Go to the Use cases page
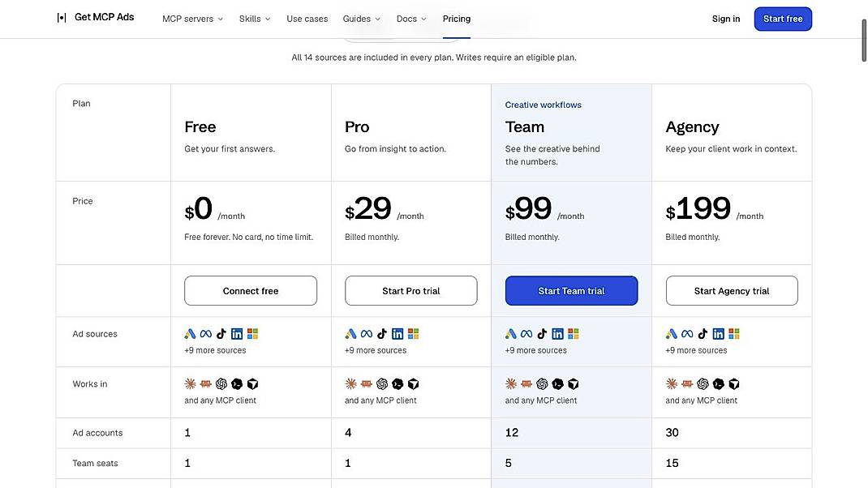868x488 pixels. point(307,19)
